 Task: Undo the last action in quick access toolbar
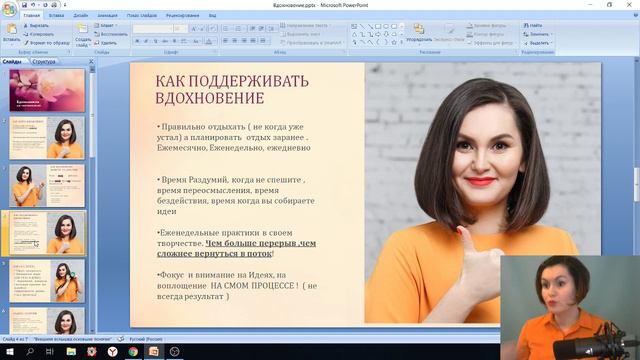[33, 5]
